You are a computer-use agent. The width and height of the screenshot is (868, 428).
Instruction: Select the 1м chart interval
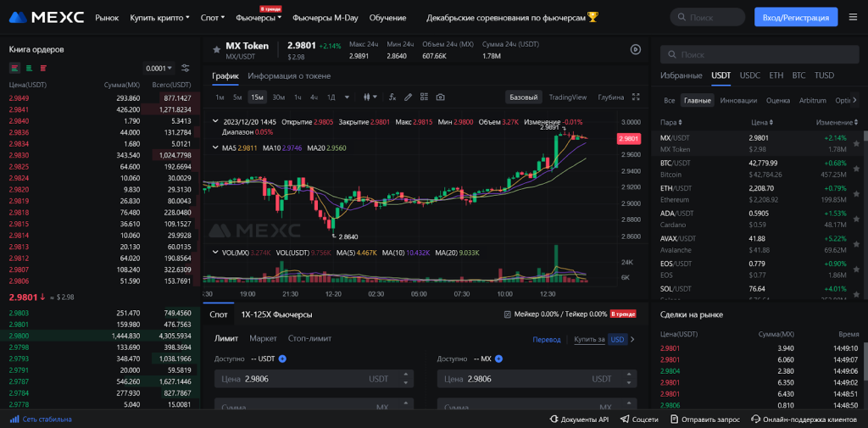[220, 97]
